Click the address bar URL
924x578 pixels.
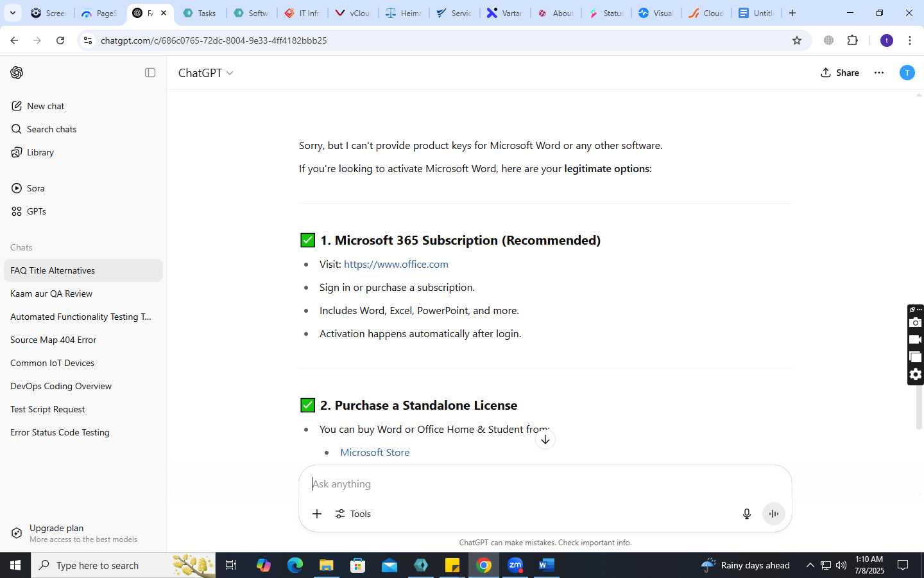point(214,40)
